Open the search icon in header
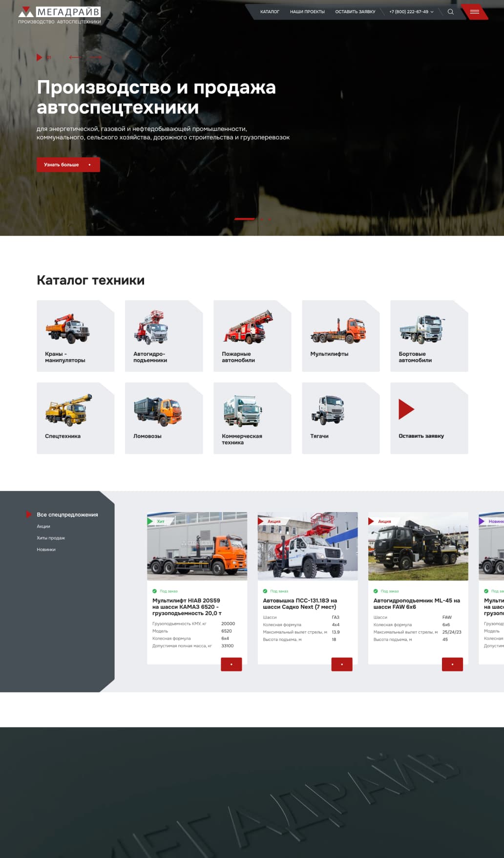Viewport: 504px width, 858px height. click(450, 12)
